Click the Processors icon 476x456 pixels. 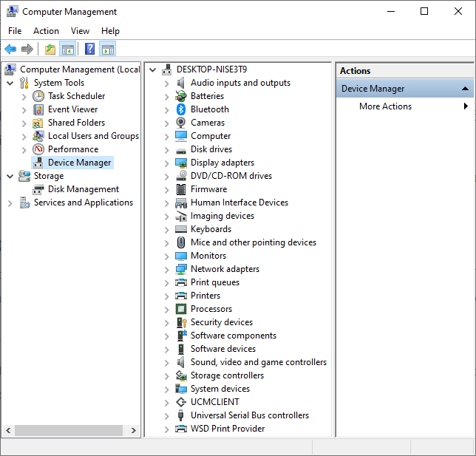[181, 309]
